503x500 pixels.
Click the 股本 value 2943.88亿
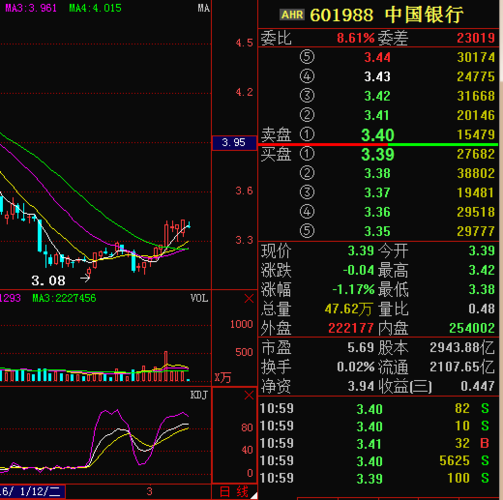pos(462,348)
